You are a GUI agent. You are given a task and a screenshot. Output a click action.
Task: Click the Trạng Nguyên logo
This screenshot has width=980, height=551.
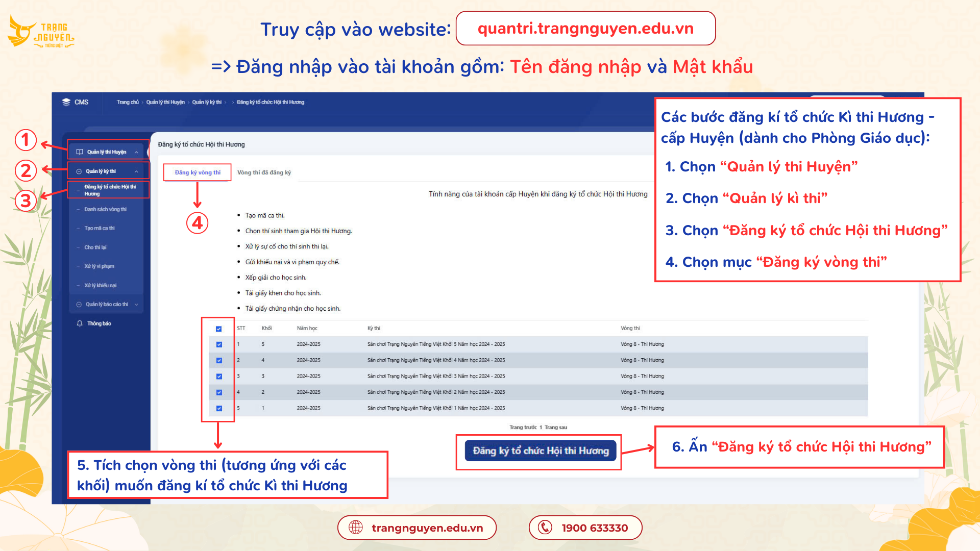(41, 32)
